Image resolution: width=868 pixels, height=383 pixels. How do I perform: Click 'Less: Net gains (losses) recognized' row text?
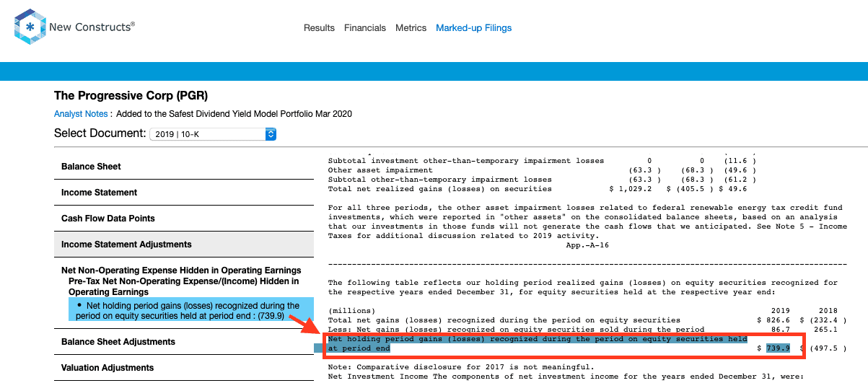point(516,330)
